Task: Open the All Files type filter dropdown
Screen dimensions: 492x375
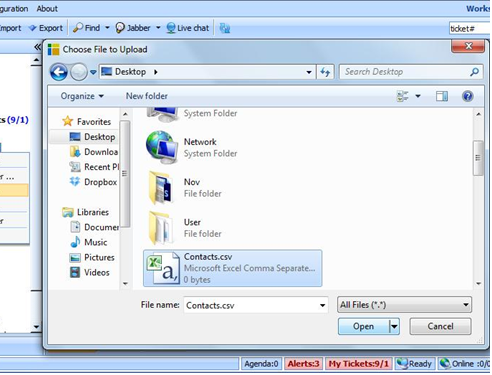Action: (404, 305)
